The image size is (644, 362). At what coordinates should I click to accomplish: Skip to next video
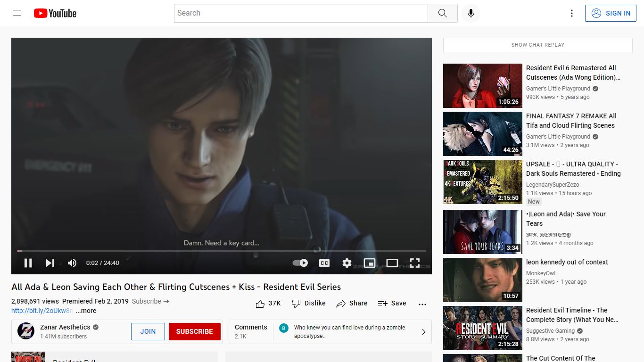coord(50,263)
